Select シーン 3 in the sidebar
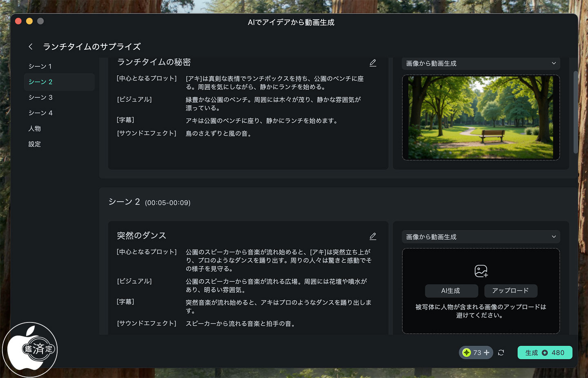This screenshot has height=378, width=588. 40,97
